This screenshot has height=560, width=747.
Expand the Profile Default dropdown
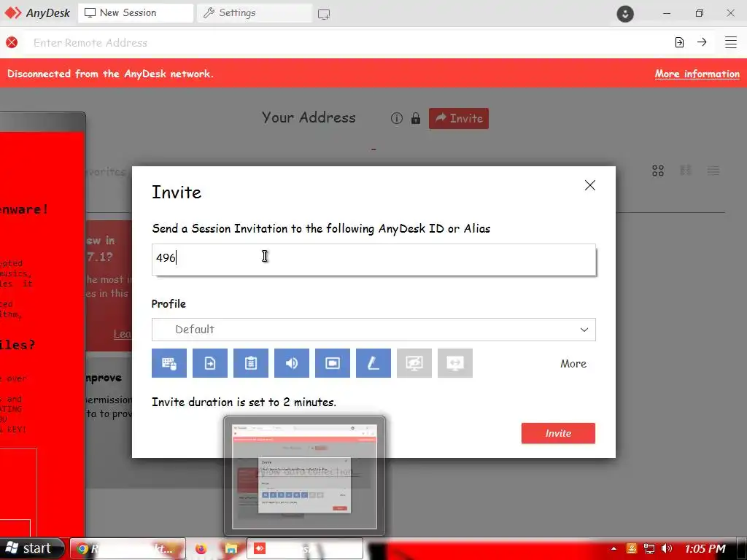373,330
